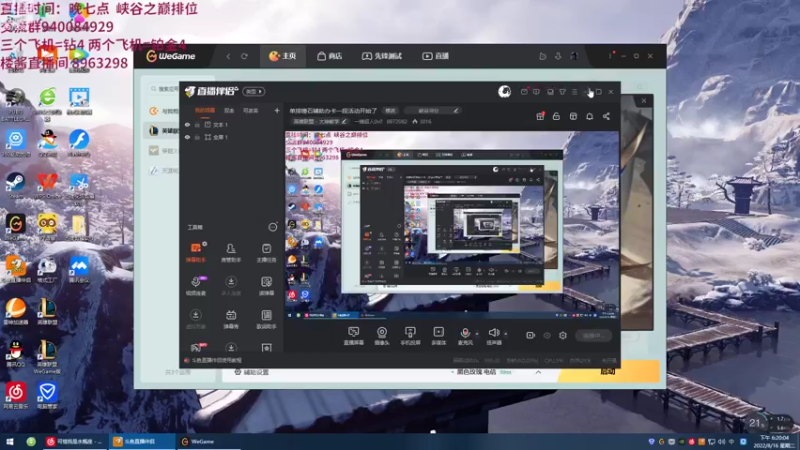Viewport: 800px width, 450px height.
Task: Open the 歌词助手 lyrics assistant tool
Action: coord(266,319)
